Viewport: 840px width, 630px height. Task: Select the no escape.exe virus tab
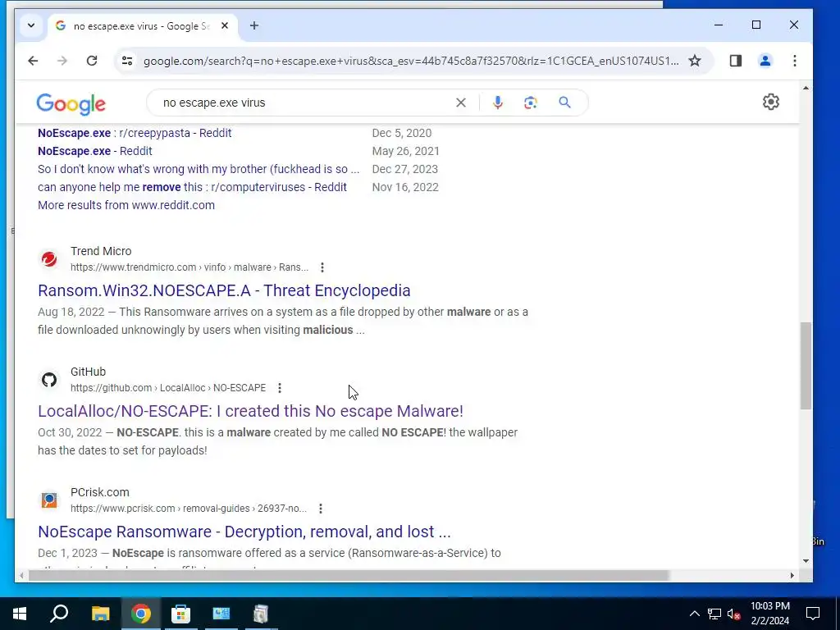pyautogui.click(x=141, y=25)
